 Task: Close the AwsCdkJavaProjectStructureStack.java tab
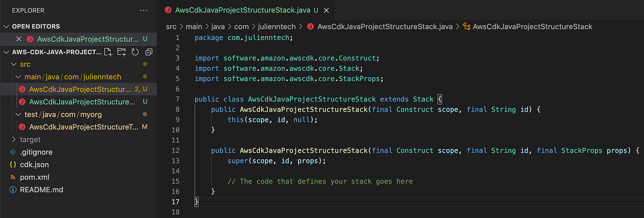tap(327, 10)
